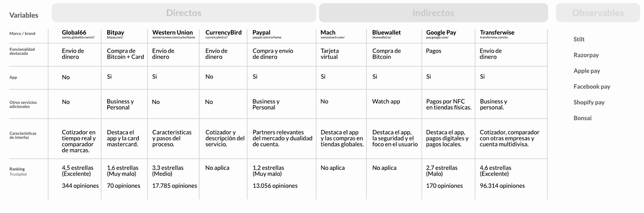
Task: Open the bluewallet.io/ link
Action: point(382,37)
